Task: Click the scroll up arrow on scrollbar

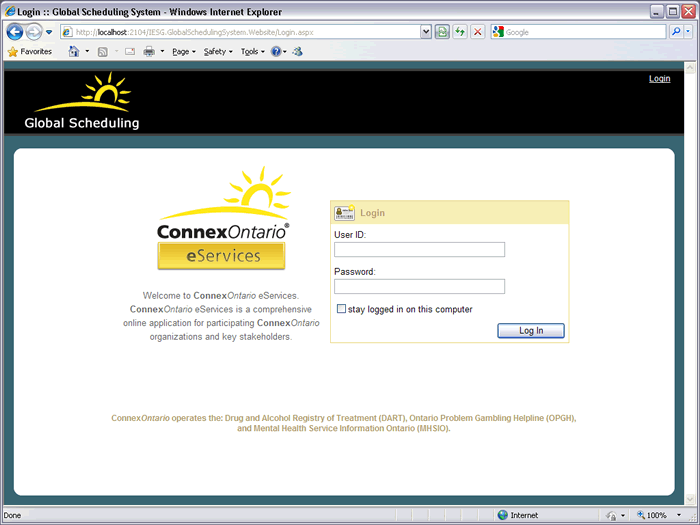Action: pos(690,68)
